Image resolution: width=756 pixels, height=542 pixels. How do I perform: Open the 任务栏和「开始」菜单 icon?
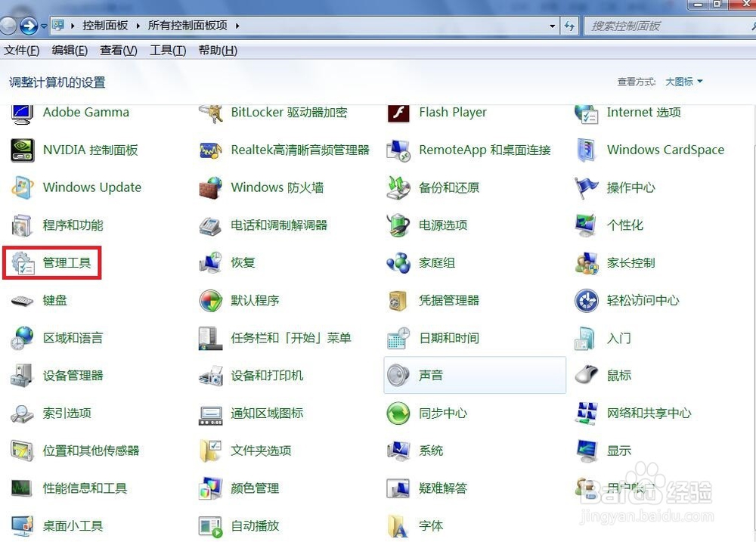pos(211,338)
